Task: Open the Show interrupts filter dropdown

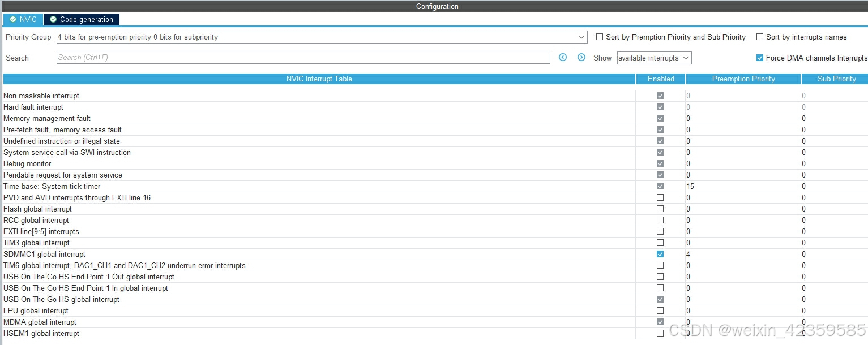Action: [x=654, y=58]
